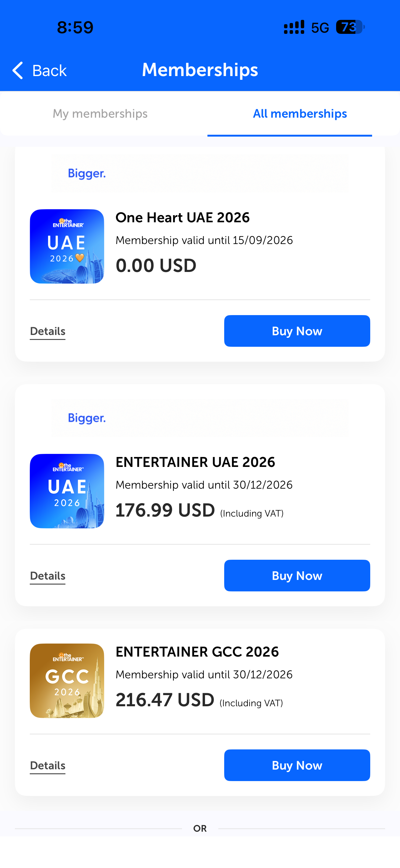The width and height of the screenshot is (400, 868).
Task: Tap the 5G network indicator
Action: [x=320, y=28]
